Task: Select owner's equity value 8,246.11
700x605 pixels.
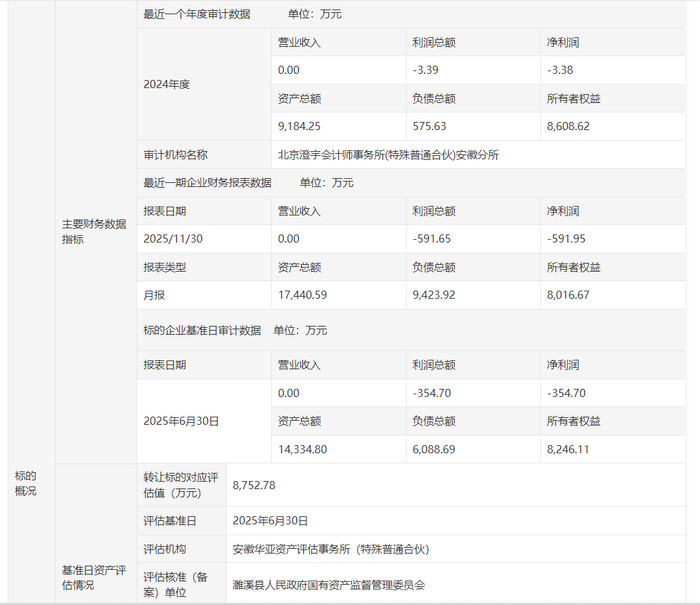Action: pos(568,450)
